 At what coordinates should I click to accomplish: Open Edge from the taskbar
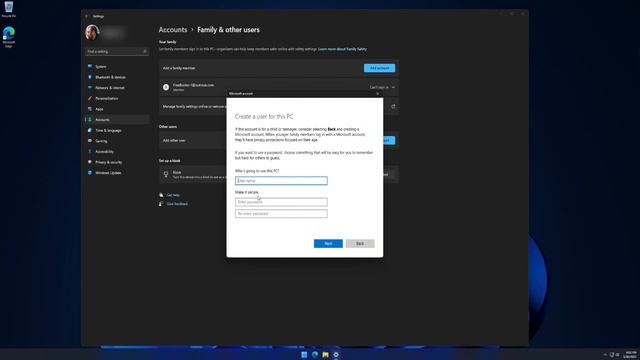(x=315, y=355)
